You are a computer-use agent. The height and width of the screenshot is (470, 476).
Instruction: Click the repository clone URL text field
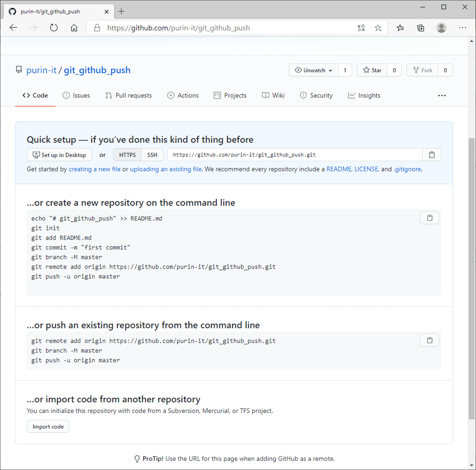point(295,155)
